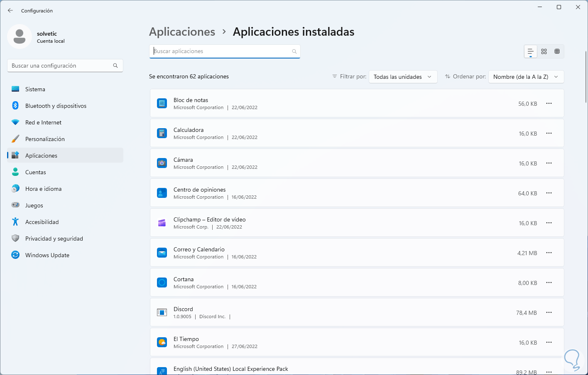The width and height of the screenshot is (588, 375).
Task: Click the Clipchamp – Editor de vídeo title
Action: click(x=210, y=219)
